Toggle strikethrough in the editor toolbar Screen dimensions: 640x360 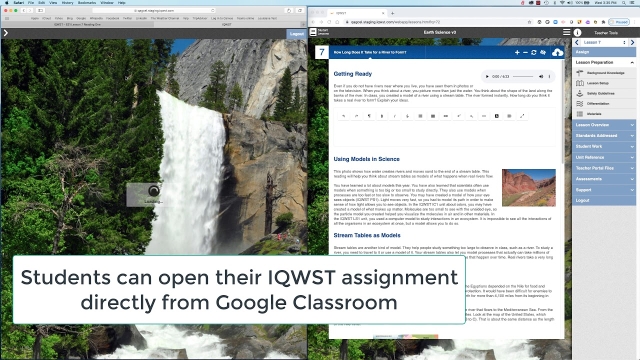point(407,116)
